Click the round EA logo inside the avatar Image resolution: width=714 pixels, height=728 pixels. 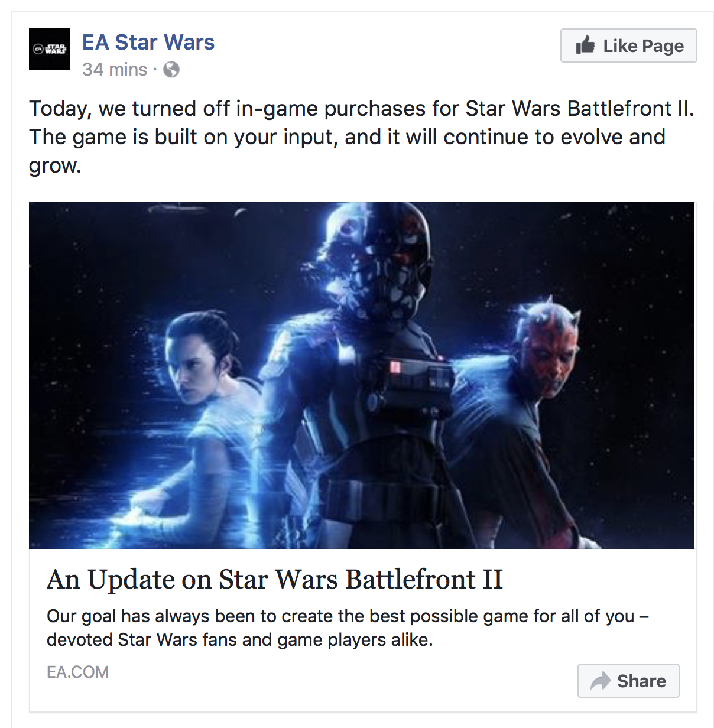click(38, 49)
